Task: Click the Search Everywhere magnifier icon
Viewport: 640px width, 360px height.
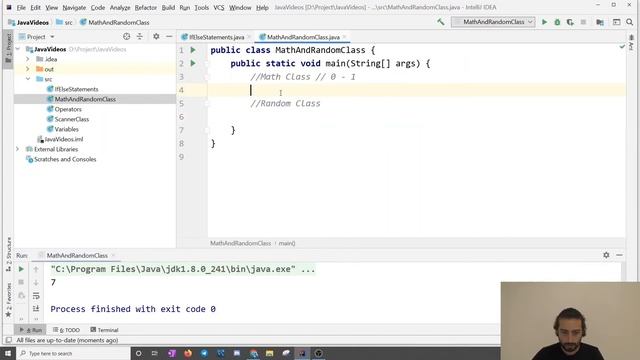Action: pyautogui.click(x=629, y=22)
